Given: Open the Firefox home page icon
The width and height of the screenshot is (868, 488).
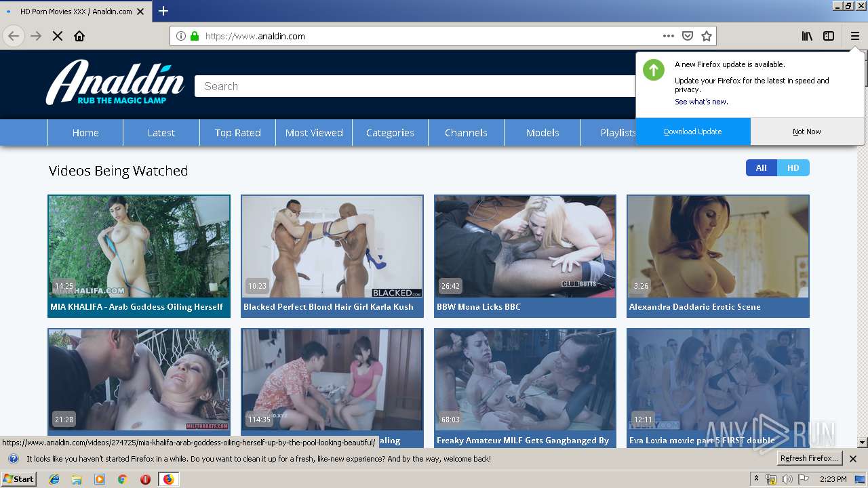Looking at the screenshot, I should point(79,36).
